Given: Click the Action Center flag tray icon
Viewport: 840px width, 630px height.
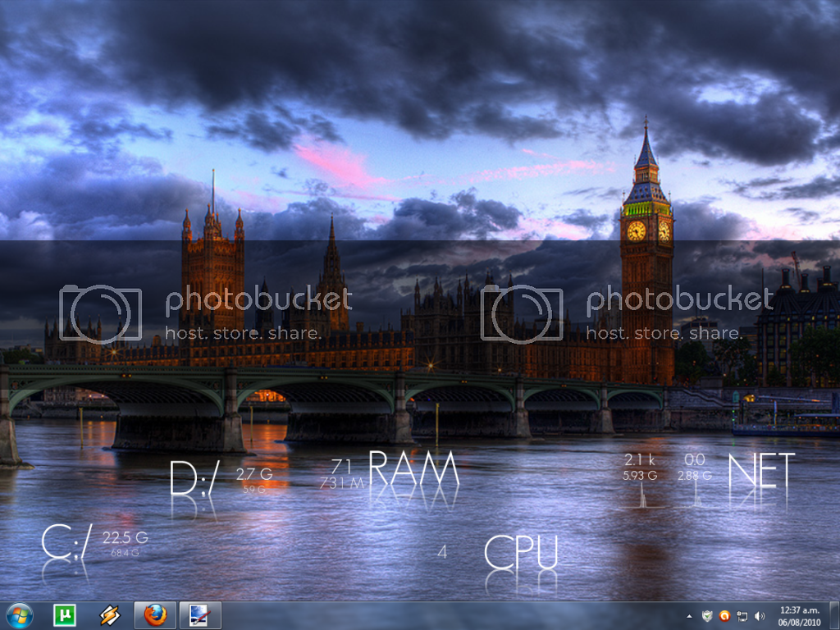Looking at the screenshot, I should click(x=707, y=615).
